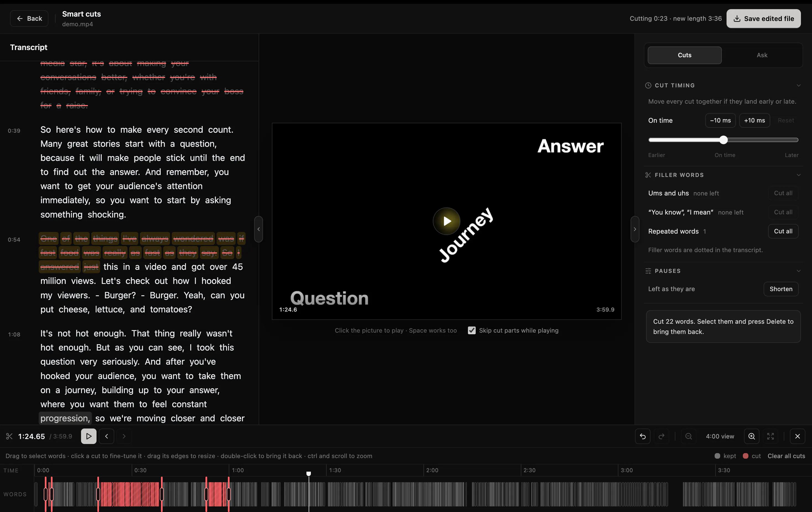
Task: Cut all repeated words
Action: click(x=783, y=231)
